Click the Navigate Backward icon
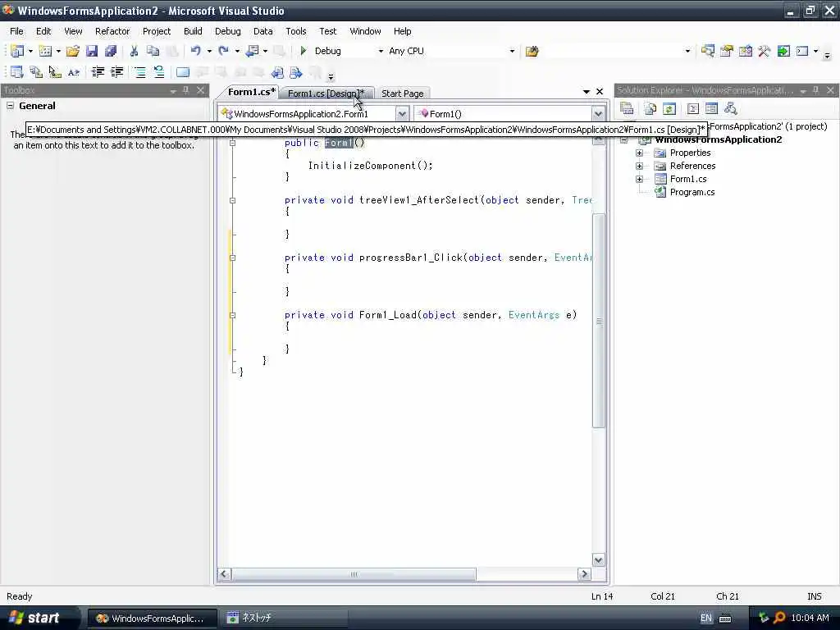The height and width of the screenshot is (630, 840). 252,51
